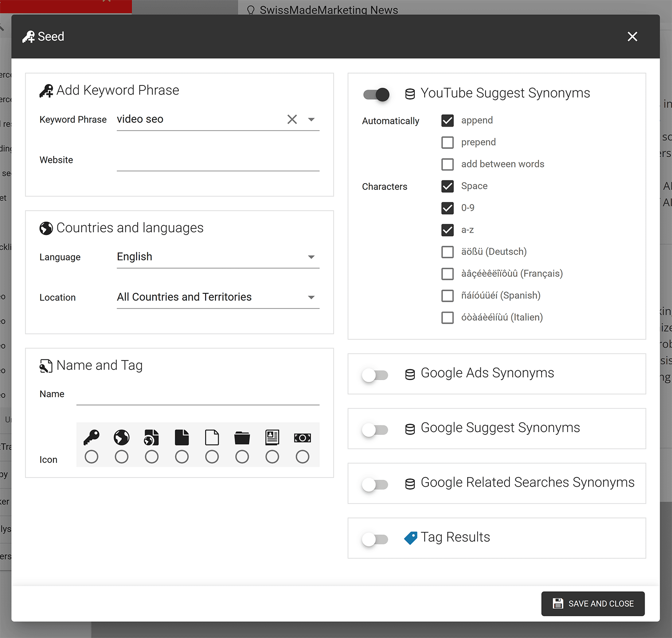This screenshot has width=672, height=638.
Task: Open the Keyword Phrase dropdown arrow
Action: point(311,120)
